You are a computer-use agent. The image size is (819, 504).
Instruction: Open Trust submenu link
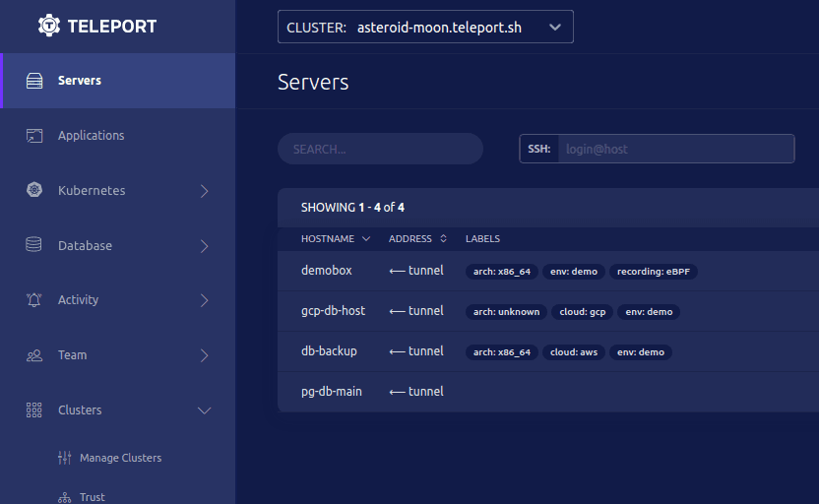(92, 497)
